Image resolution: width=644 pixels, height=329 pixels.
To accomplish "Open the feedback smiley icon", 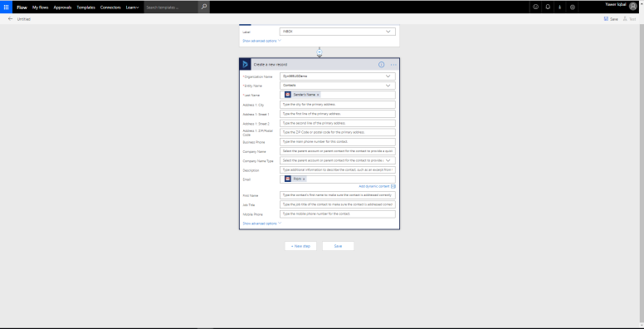I will point(535,7).
